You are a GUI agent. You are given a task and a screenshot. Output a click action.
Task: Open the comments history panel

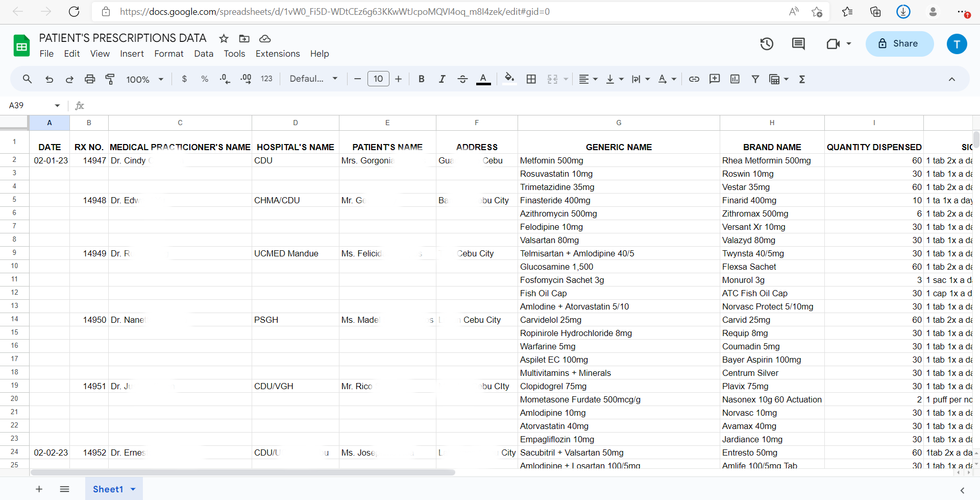(x=798, y=44)
